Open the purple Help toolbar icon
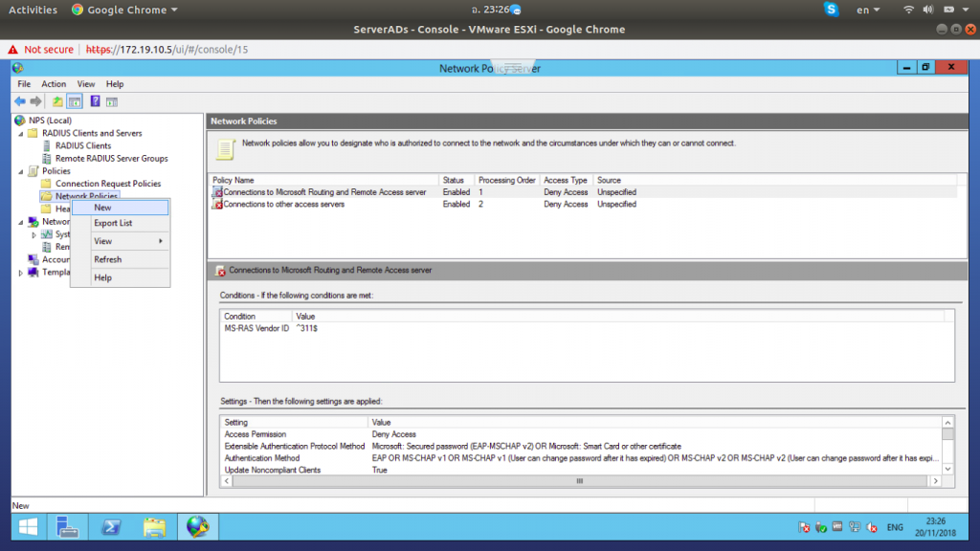The height and width of the screenshot is (551, 980). [95, 101]
